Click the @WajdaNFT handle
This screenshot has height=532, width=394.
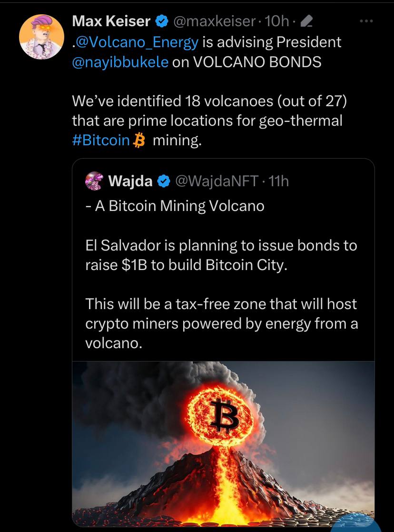pyautogui.click(x=217, y=181)
